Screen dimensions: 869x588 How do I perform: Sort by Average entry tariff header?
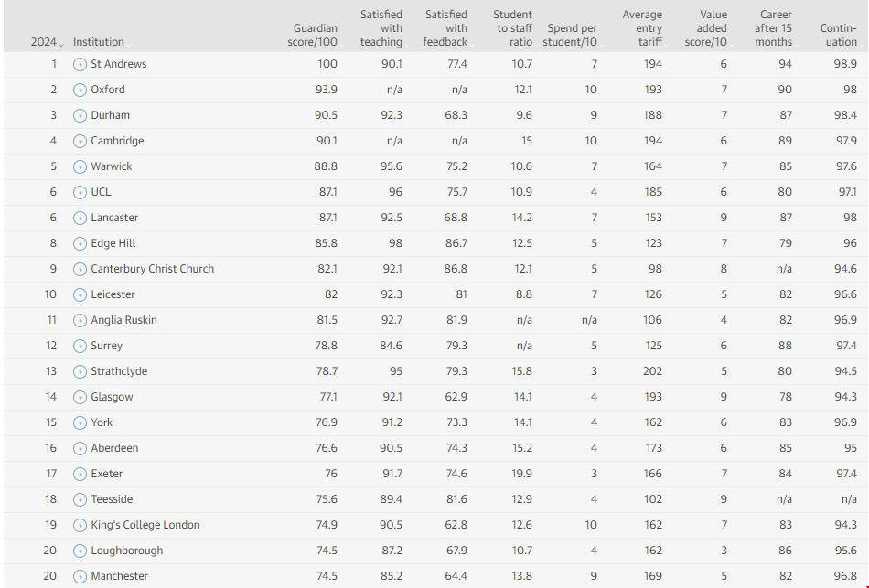click(x=642, y=28)
